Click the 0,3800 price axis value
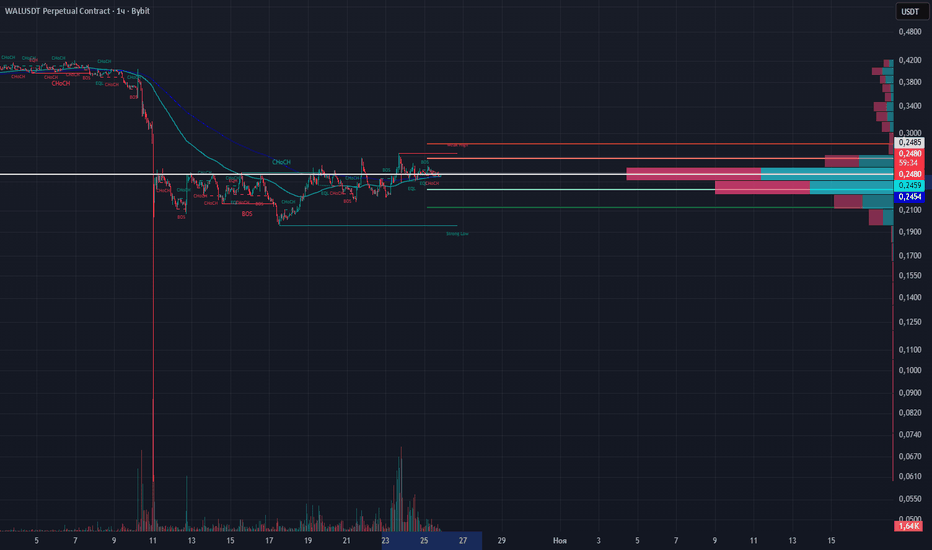Screen dimensions: 932x550 (x=910, y=83)
